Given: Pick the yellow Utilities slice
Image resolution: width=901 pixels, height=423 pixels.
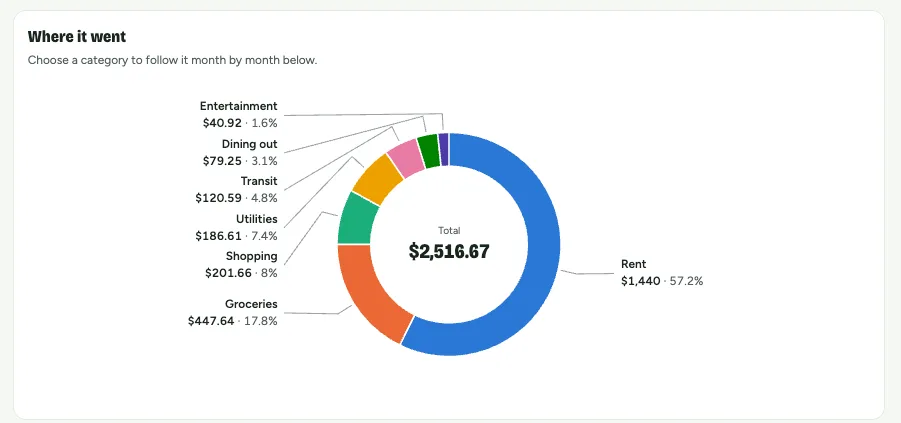Looking at the screenshot, I should pos(378,179).
